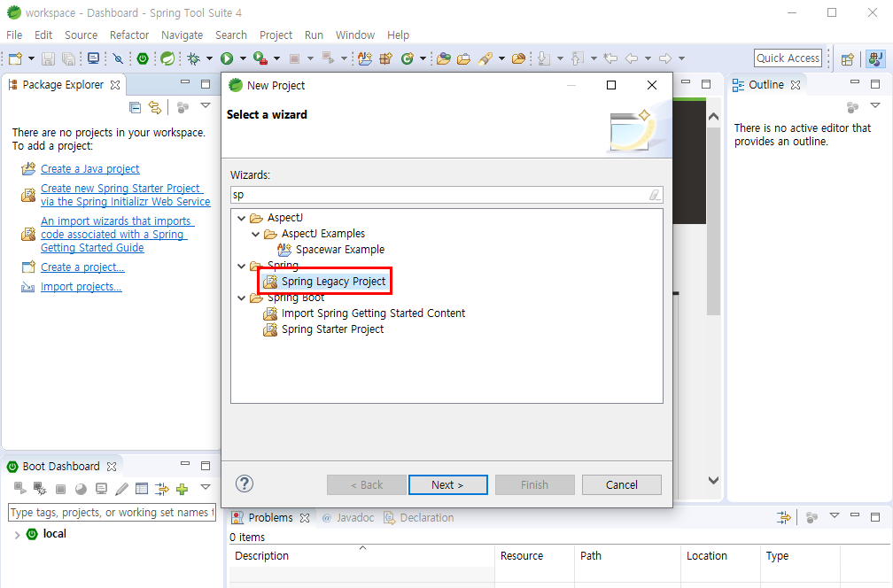Open the Window menu
The width and height of the screenshot is (893, 588).
click(354, 35)
